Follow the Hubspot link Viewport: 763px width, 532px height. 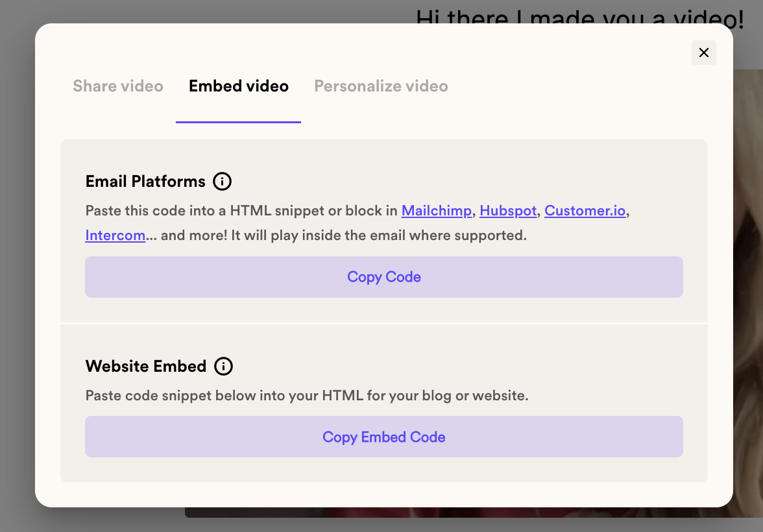coord(508,210)
